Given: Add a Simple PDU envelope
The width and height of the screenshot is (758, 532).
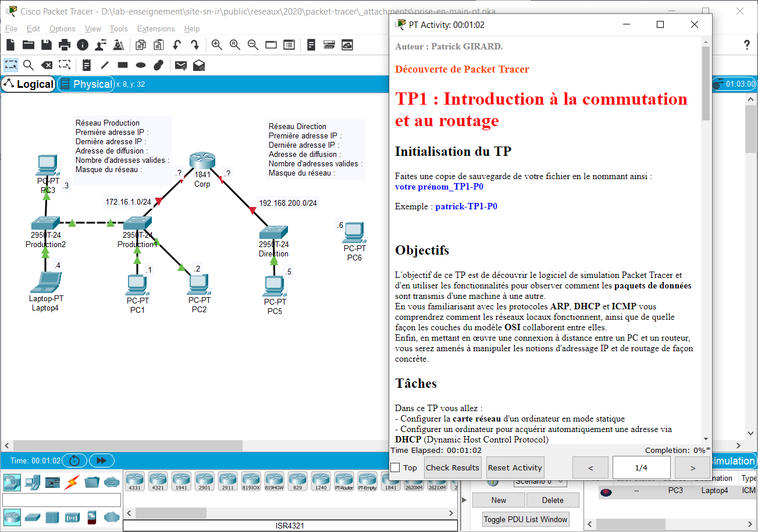Looking at the screenshot, I should (180, 65).
